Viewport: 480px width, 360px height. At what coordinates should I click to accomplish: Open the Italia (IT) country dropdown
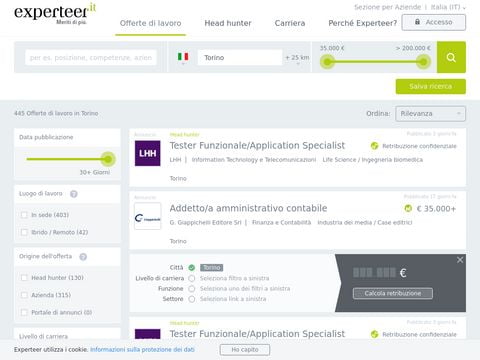(x=448, y=7)
